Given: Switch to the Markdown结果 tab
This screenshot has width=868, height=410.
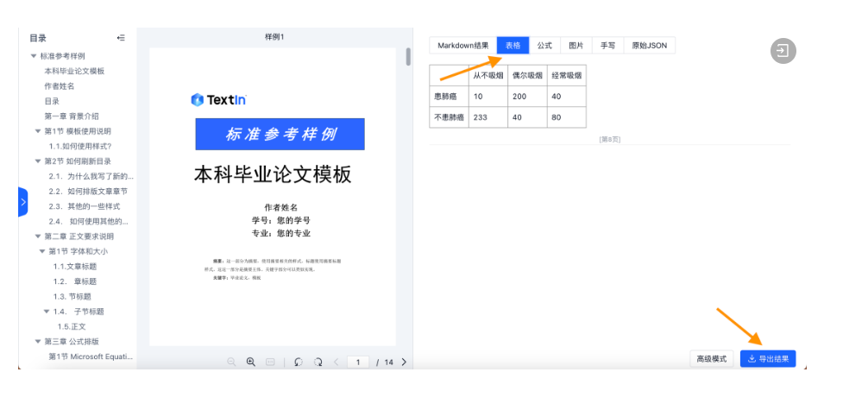Looking at the screenshot, I should pos(463,46).
